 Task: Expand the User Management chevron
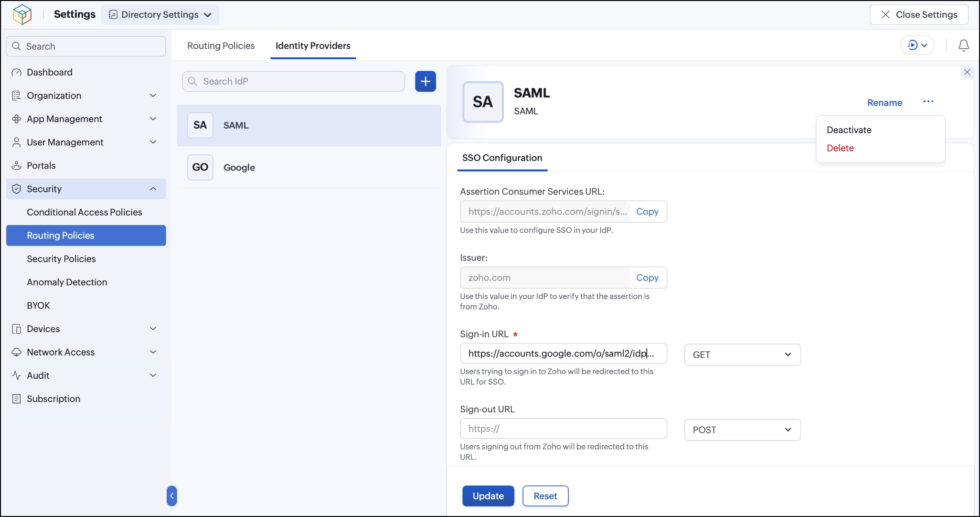pos(153,142)
